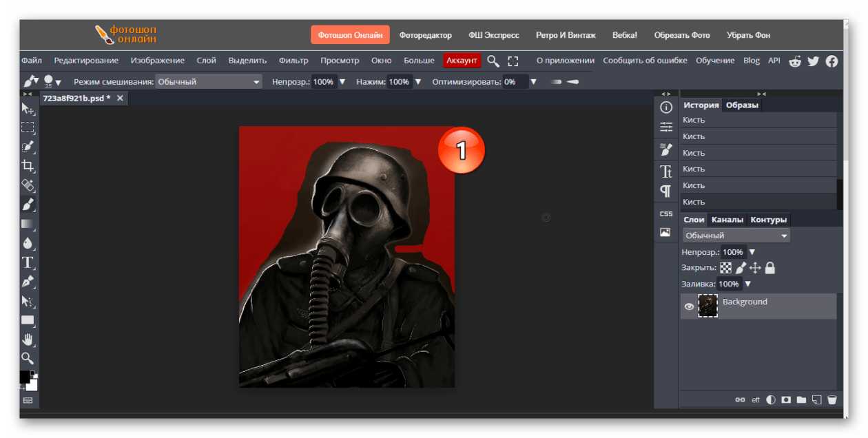The height and width of the screenshot is (438, 868).
Task: Pick the Blur droplet tool
Action: [28, 242]
